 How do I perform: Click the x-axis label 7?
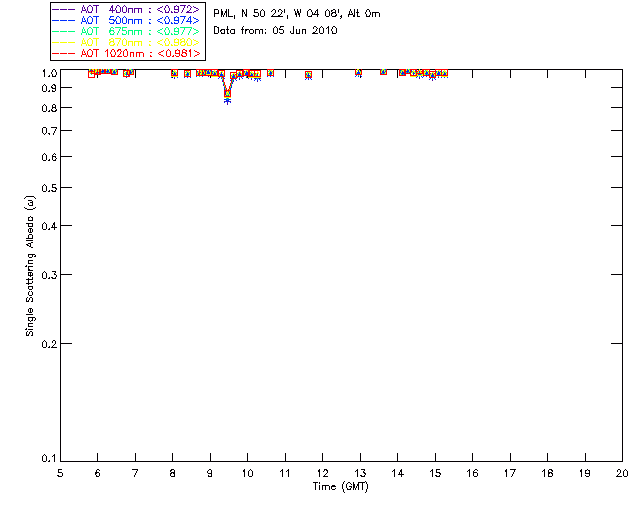pyautogui.click(x=135, y=473)
